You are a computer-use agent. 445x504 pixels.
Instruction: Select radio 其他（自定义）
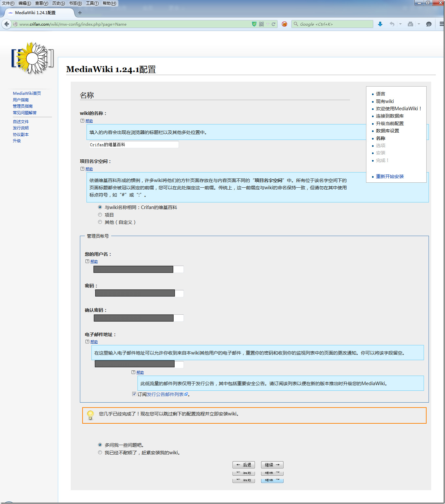(x=100, y=222)
